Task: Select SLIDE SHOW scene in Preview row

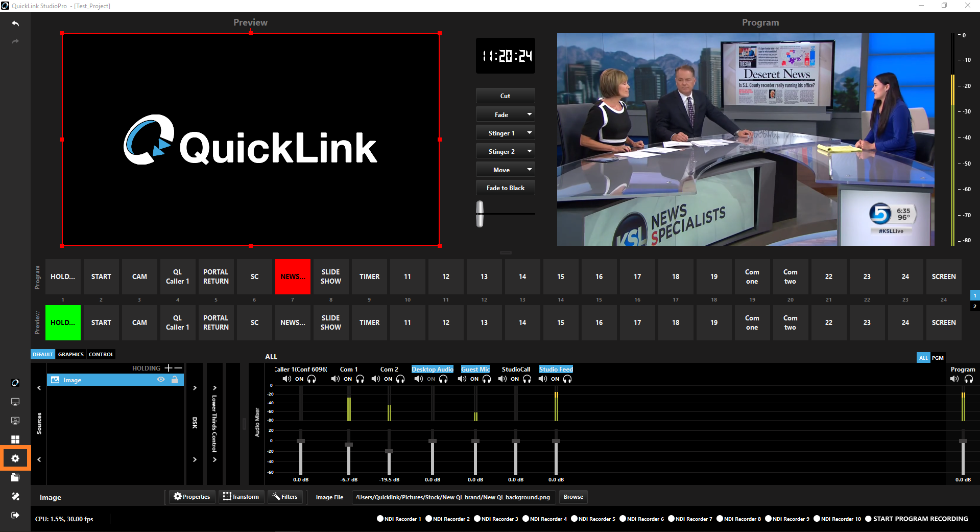Action: pyautogui.click(x=331, y=322)
